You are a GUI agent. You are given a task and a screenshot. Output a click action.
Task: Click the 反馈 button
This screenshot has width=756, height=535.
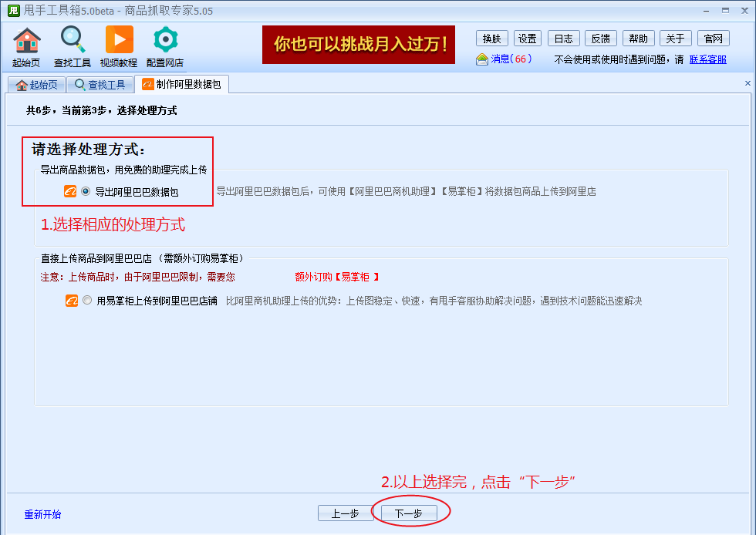601,39
